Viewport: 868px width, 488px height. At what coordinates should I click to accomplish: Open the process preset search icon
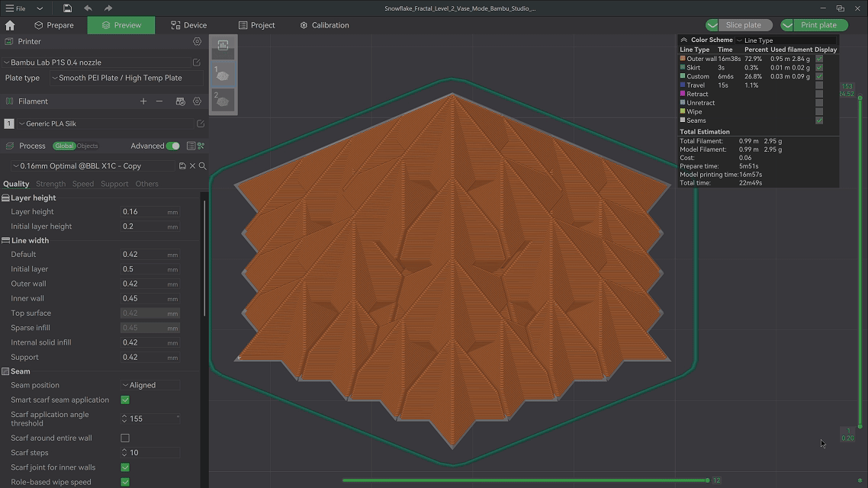coord(203,165)
